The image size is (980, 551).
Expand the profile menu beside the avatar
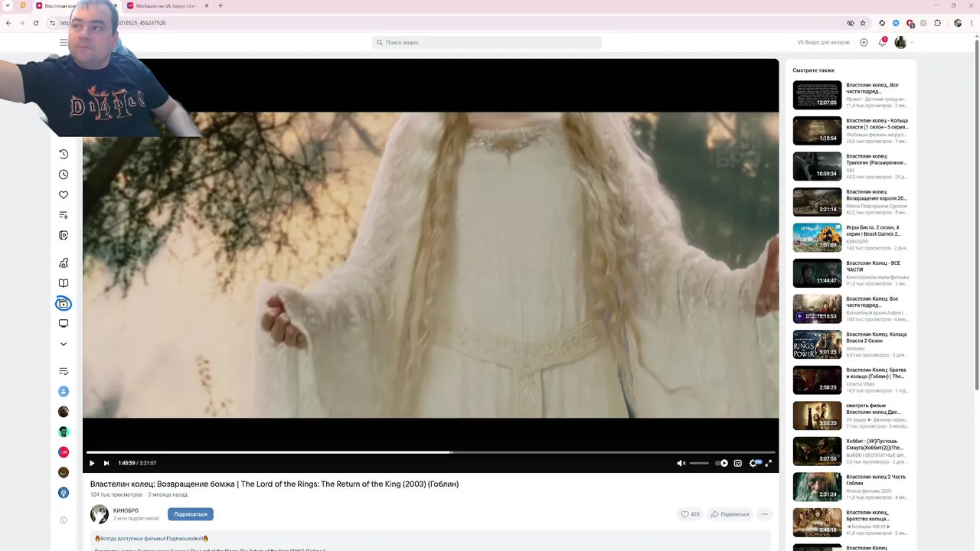point(911,43)
